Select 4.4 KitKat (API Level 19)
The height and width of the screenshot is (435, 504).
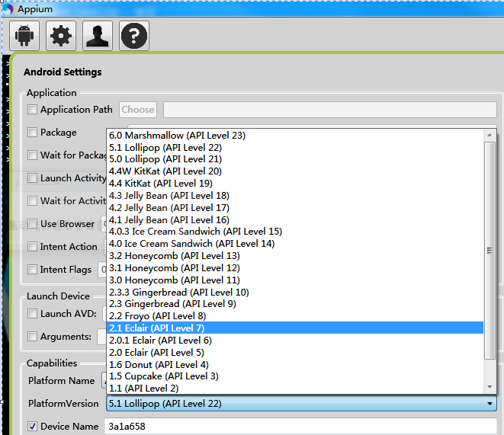tap(295, 184)
